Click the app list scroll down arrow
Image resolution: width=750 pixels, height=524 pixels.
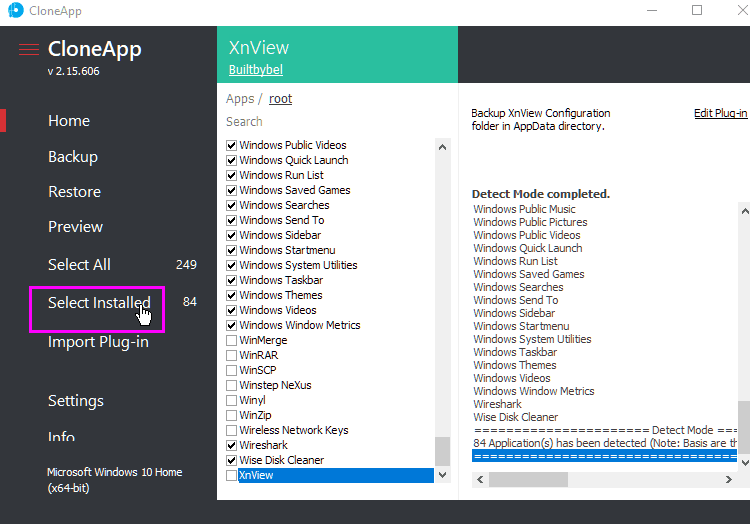[x=442, y=475]
